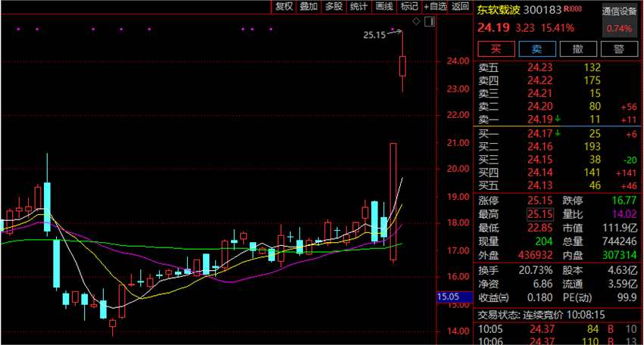Click stock name 东软载波
Image resolution: width=644 pixels, height=345 pixels.
(x=499, y=10)
